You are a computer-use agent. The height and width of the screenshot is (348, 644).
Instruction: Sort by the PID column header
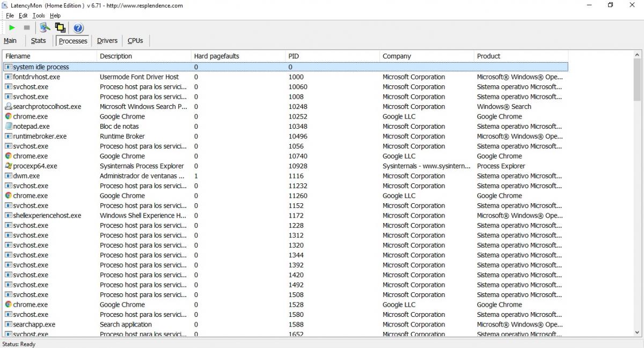(x=333, y=56)
